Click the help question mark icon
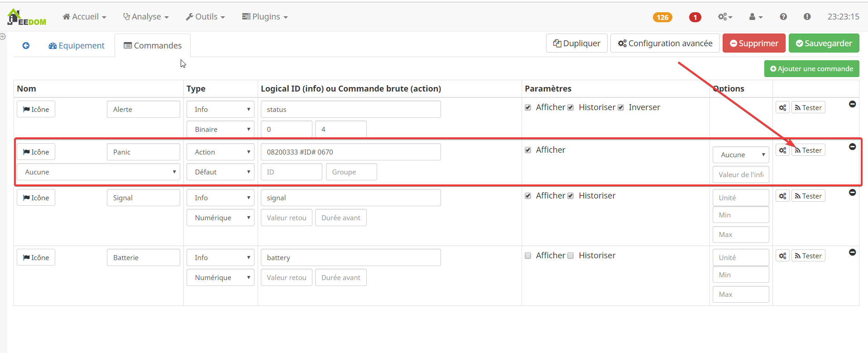Image resolution: width=868 pixels, height=353 pixels. tap(783, 17)
